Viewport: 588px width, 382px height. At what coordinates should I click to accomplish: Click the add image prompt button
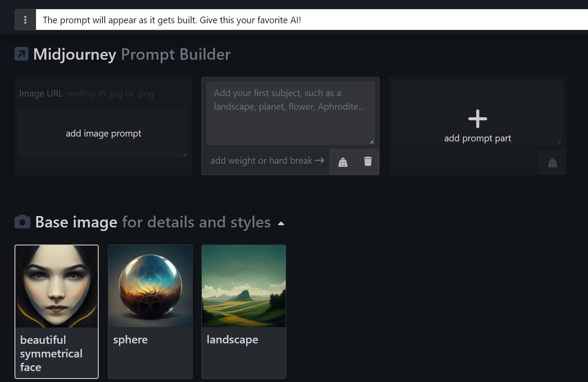(104, 133)
